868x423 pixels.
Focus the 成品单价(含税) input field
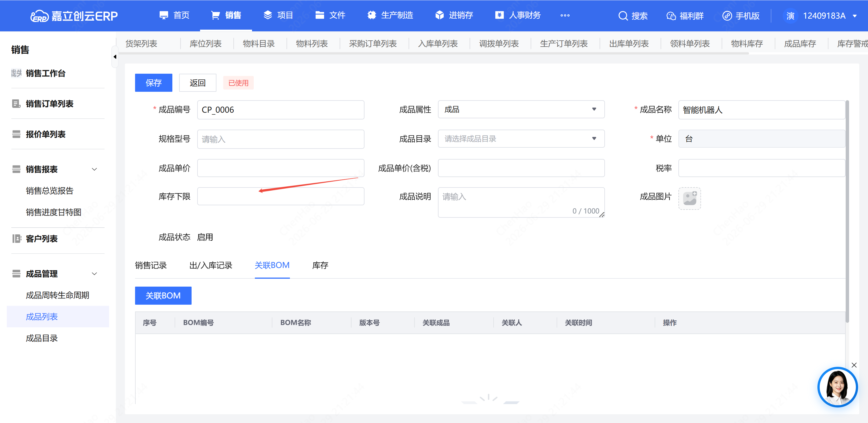[521, 168]
